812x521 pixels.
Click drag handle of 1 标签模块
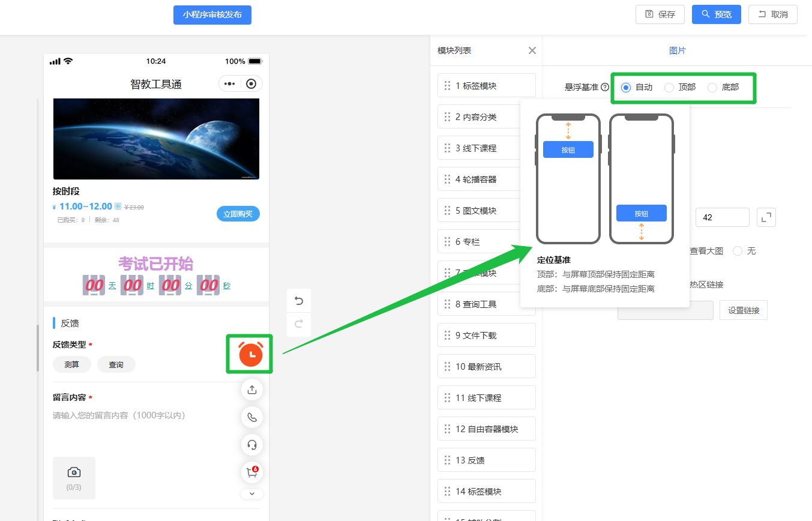pos(447,86)
